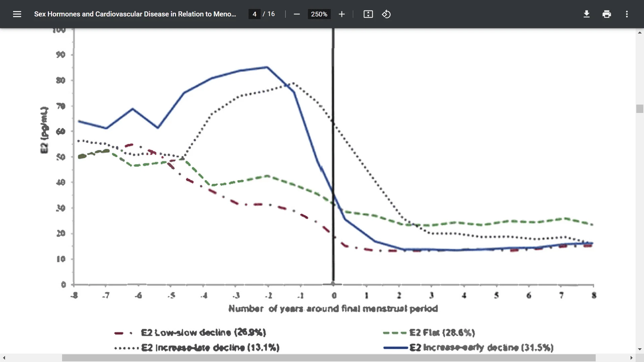Click the 'E2 Increase-late decline (13.1%)' legend text
The image size is (644, 362).
pyautogui.click(x=210, y=348)
